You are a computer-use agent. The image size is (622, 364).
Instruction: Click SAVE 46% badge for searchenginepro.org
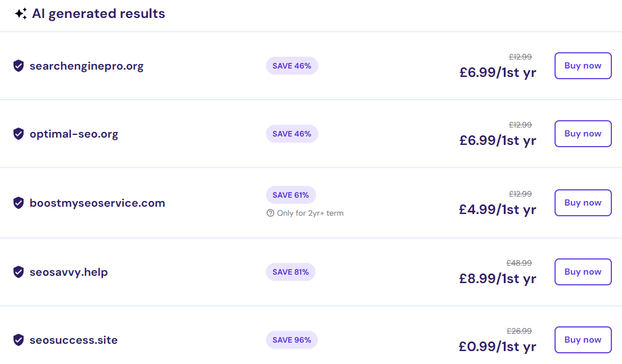pos(292,66)
